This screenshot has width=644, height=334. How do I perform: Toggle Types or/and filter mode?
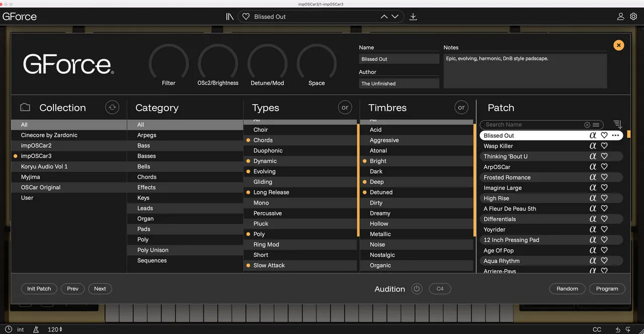tap(345, 107)
